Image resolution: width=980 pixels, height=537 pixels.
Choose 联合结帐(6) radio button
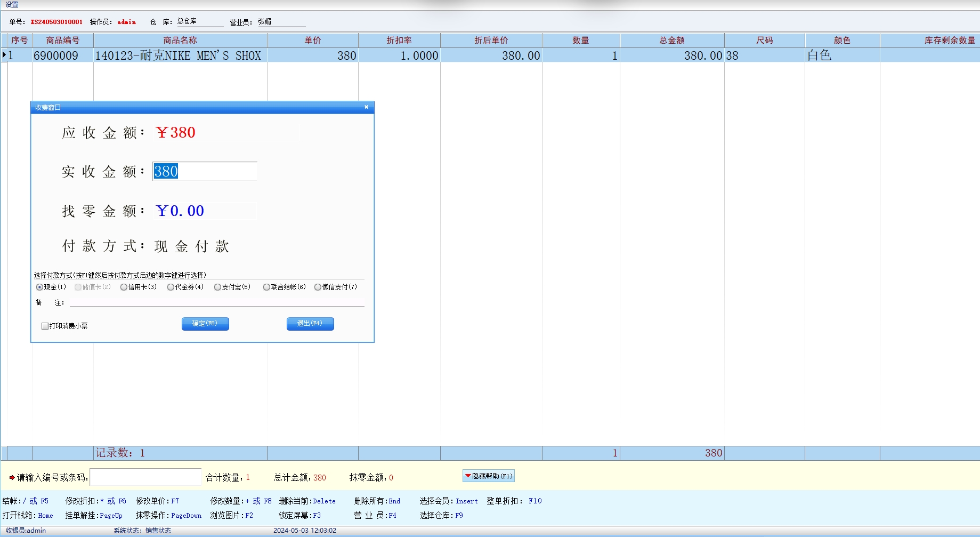[266, 287]
